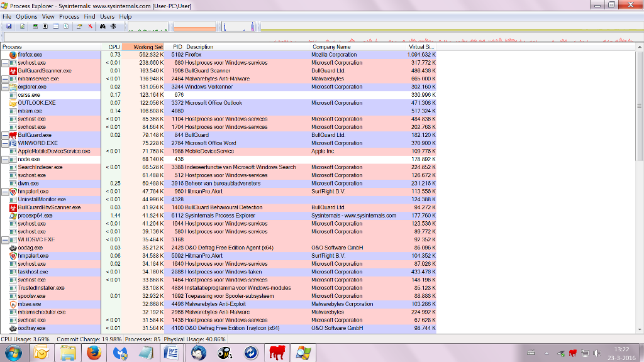Open Outlook from the taskbar

coord(41,353)
